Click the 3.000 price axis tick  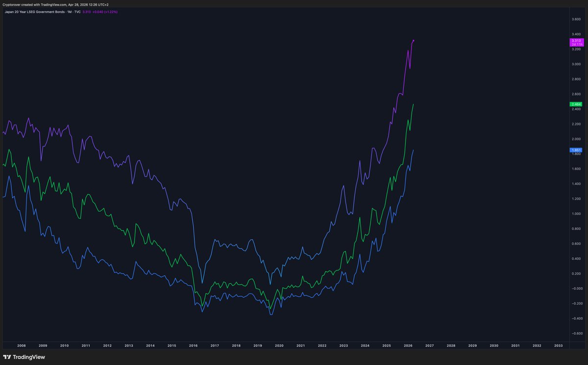(x=576, y=64)
